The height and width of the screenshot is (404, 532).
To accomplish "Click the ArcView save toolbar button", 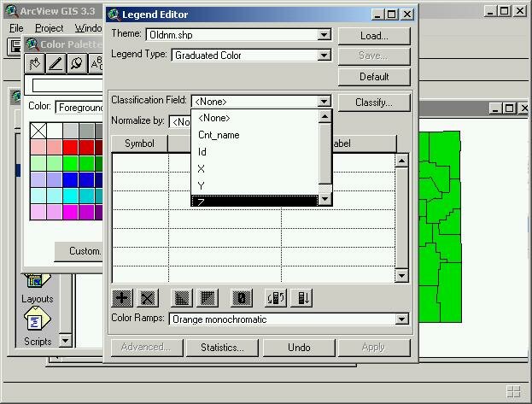I will click(x=15, y=46).
